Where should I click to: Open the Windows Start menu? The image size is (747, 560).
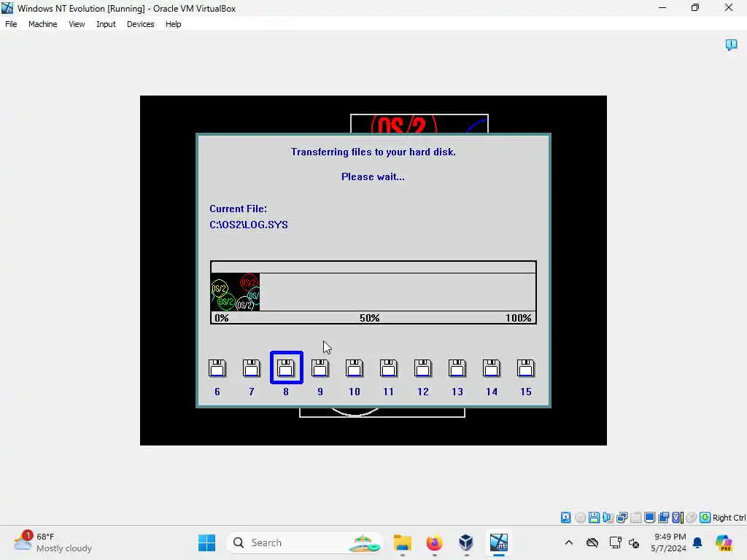point(206,542)
